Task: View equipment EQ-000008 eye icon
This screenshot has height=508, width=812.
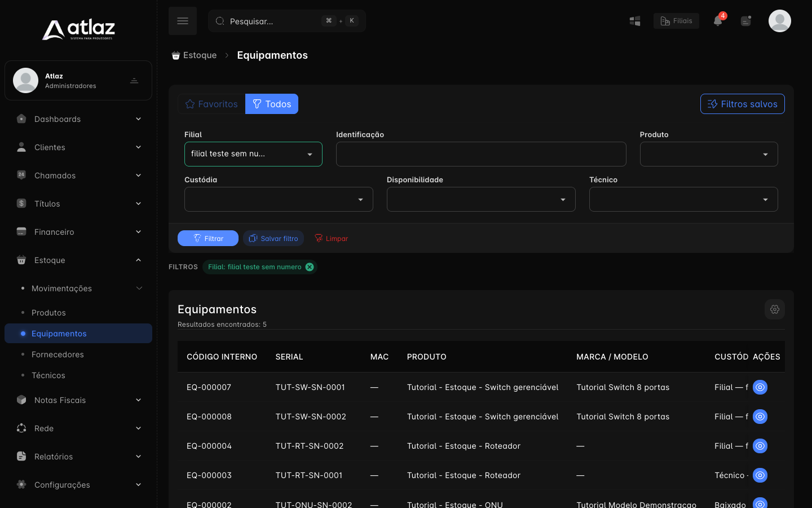Action: (760, 417)
